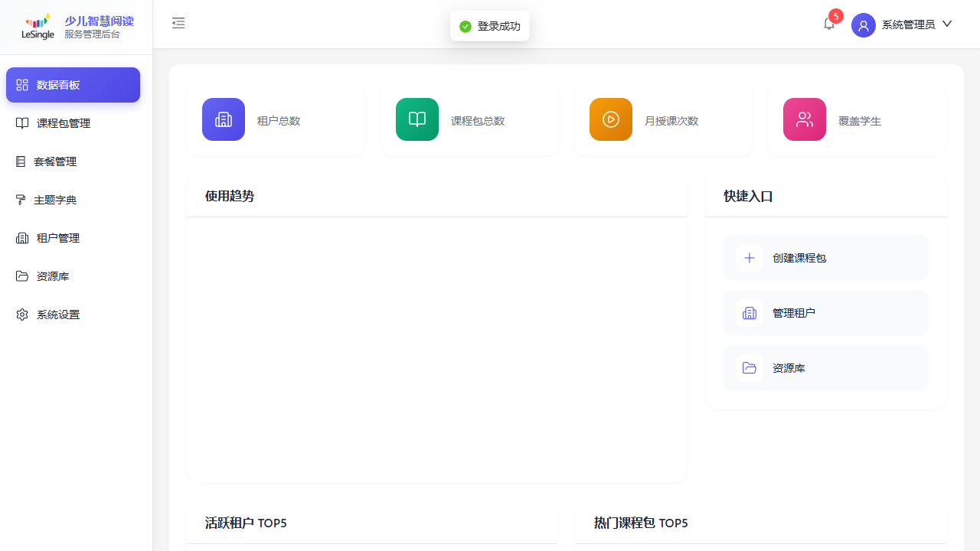Click the purple 租户总数 building icon

click(x=224, y=119)
